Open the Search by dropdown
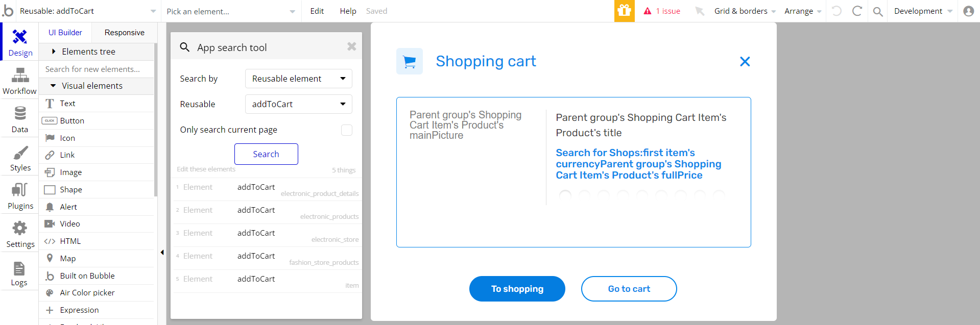 (299, 79)
